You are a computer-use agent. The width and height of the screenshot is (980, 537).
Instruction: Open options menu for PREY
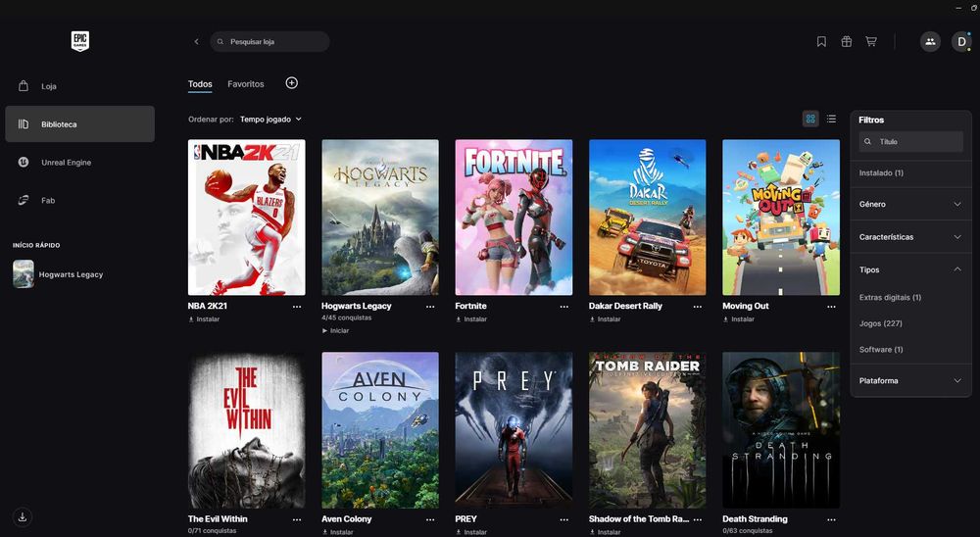coord(563,519)
